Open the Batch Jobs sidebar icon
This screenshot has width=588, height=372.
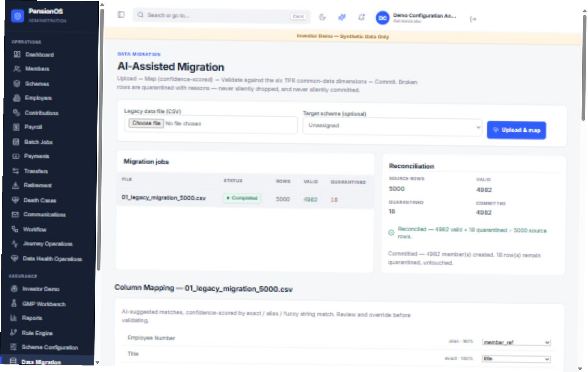[16, 142]
